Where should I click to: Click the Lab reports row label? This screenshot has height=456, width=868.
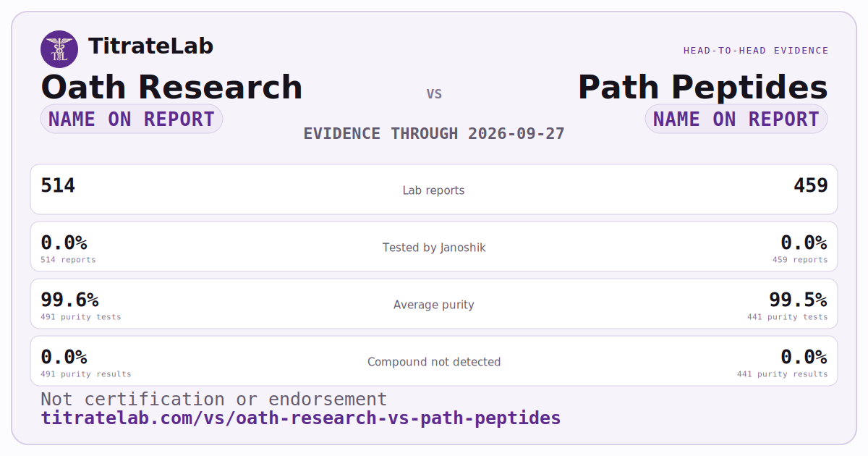(433, 190)
